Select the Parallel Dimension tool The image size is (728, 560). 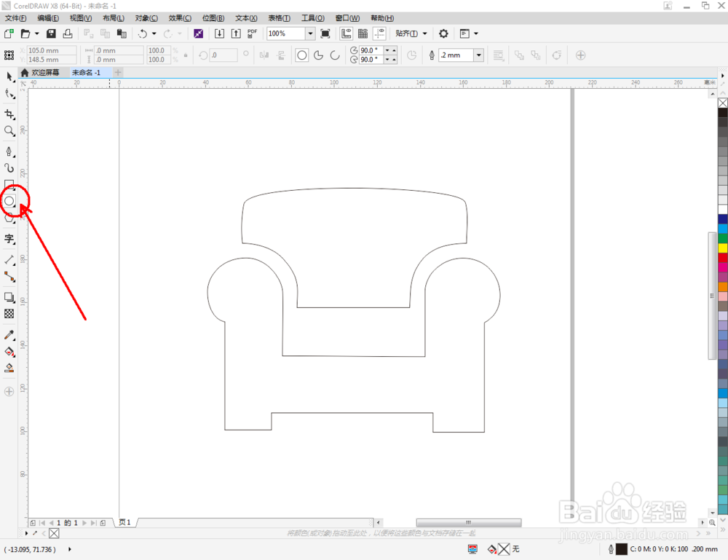tap(9, 259)
